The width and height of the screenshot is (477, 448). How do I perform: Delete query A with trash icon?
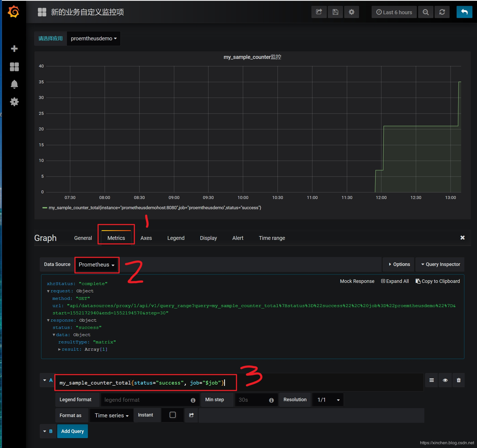459,380
